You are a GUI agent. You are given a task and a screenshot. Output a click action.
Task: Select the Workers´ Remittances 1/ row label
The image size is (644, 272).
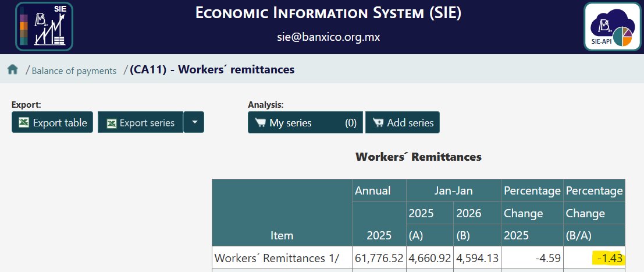[282, 258]
